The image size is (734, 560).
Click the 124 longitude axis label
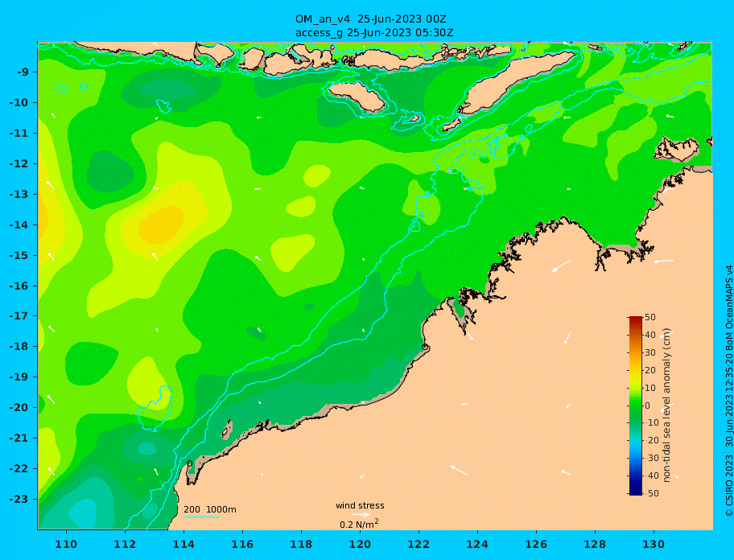pyautogui.click(x=477, y=545)
